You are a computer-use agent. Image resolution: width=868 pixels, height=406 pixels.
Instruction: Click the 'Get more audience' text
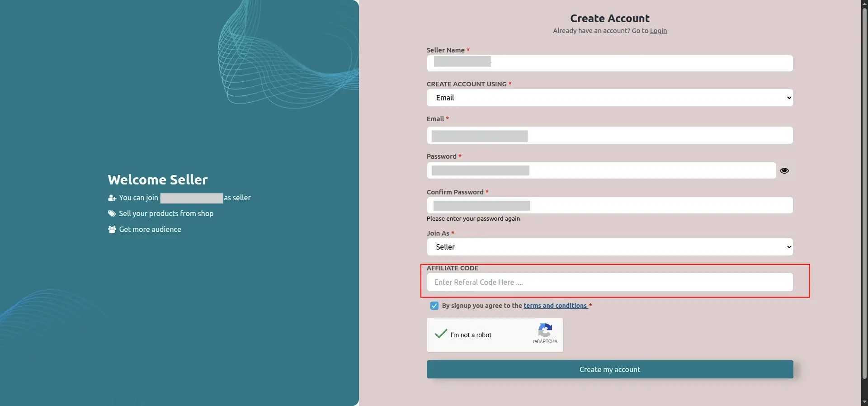coord(150,229)
